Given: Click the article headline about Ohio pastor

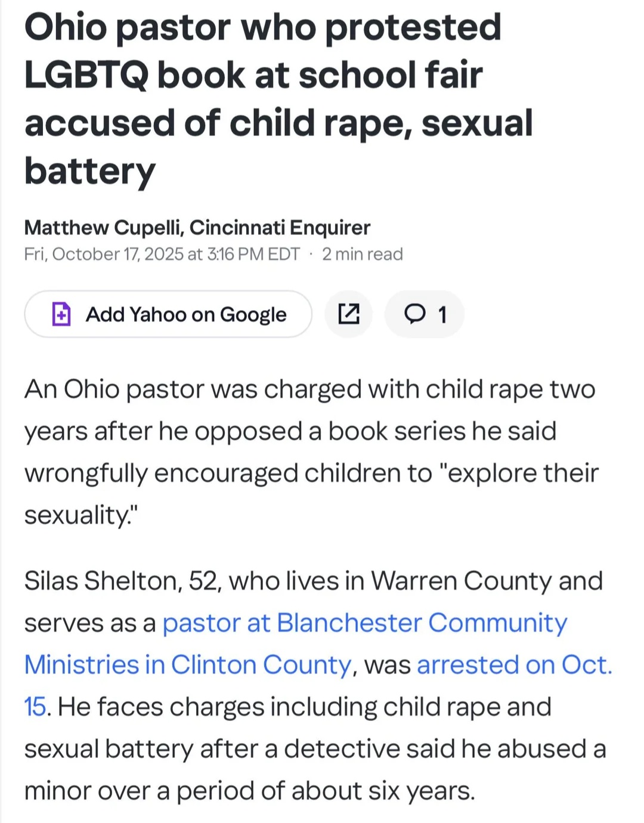Looking at the screenshot, I should tap(262, 75).
